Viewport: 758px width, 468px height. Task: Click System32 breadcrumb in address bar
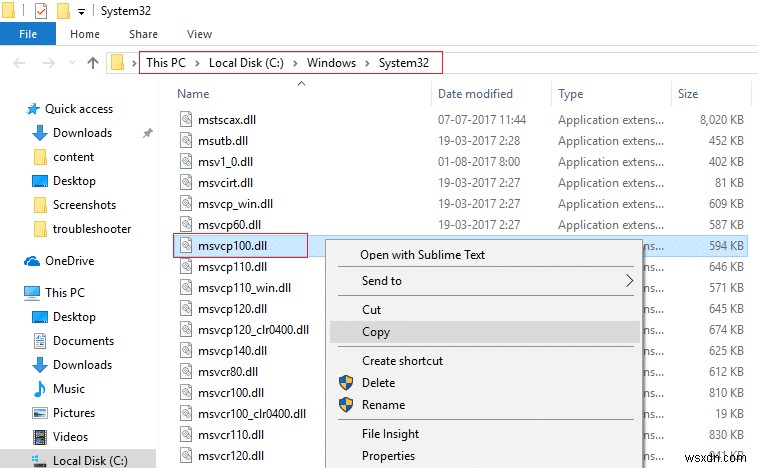point(404,63)
